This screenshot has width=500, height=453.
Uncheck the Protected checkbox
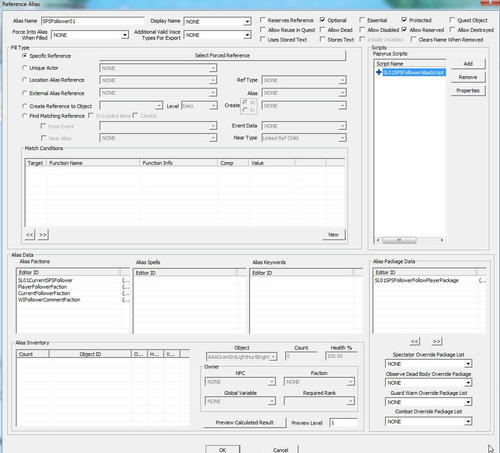point(404,20)
